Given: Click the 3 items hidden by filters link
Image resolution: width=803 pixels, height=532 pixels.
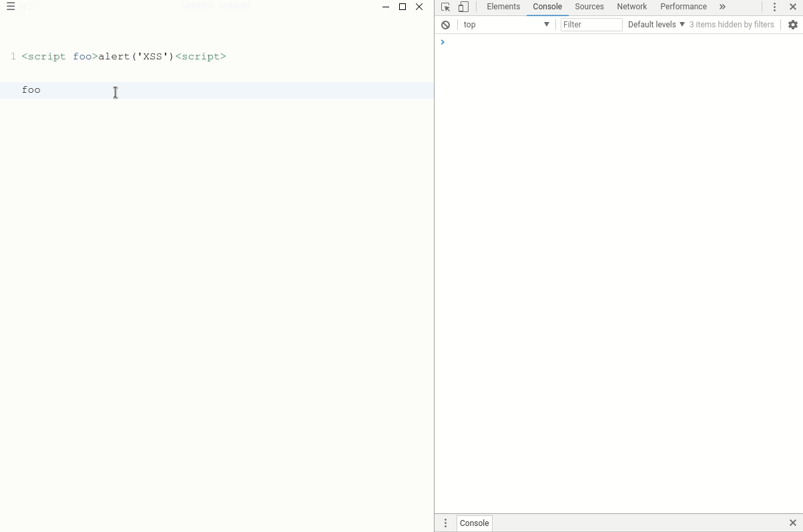Looking at the screenshot, I should 732,25.
